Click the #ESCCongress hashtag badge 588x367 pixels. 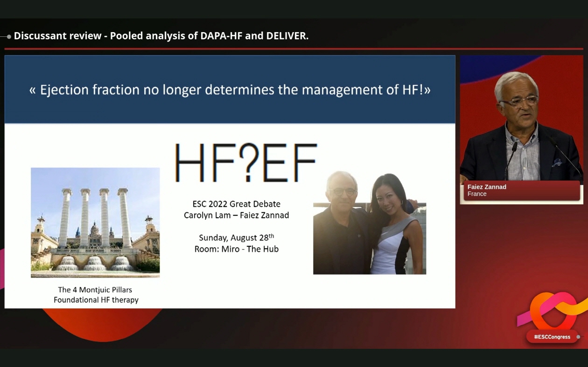tap(552, 337)
